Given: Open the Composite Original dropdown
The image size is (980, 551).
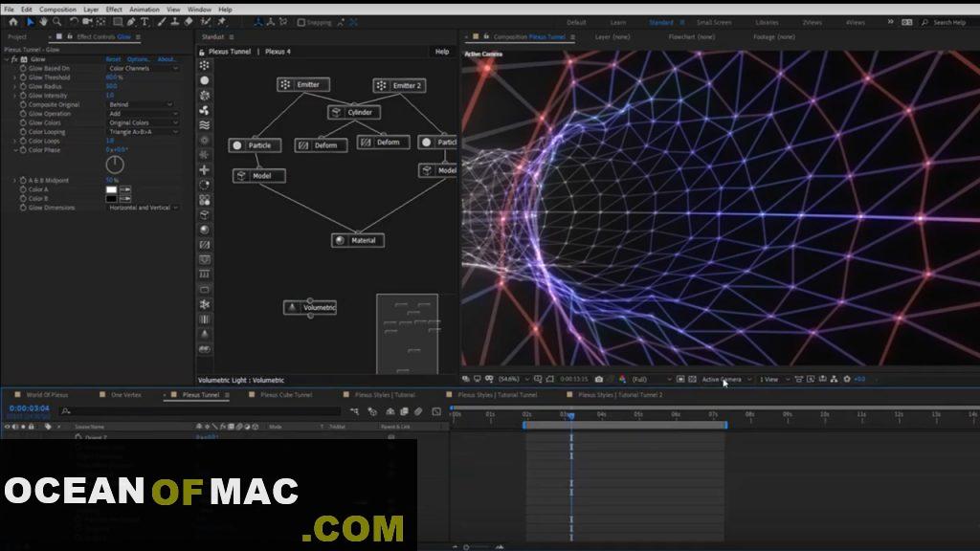Looking at the screenshot, I should (x=142, y=104).
